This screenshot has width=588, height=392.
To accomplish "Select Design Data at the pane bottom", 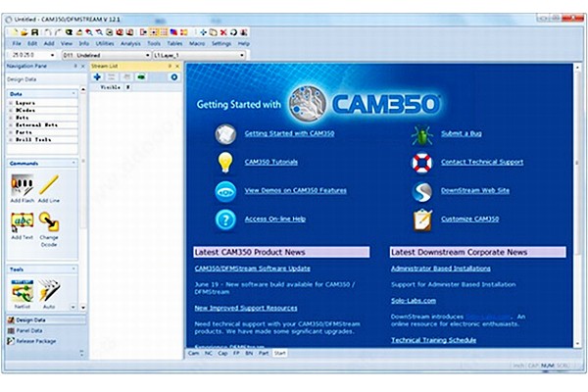I will pyautogui.click(x=46, y=320).
